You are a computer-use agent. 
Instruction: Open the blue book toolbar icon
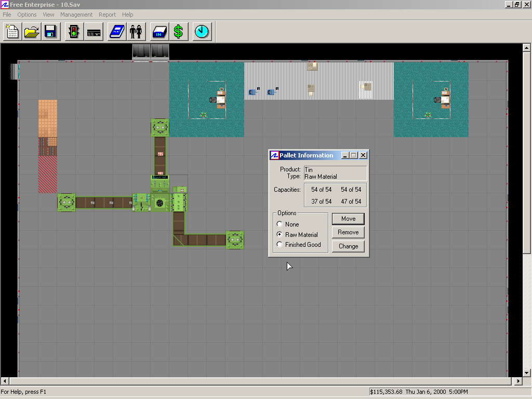pyautogui.click(x=117, y=32)
